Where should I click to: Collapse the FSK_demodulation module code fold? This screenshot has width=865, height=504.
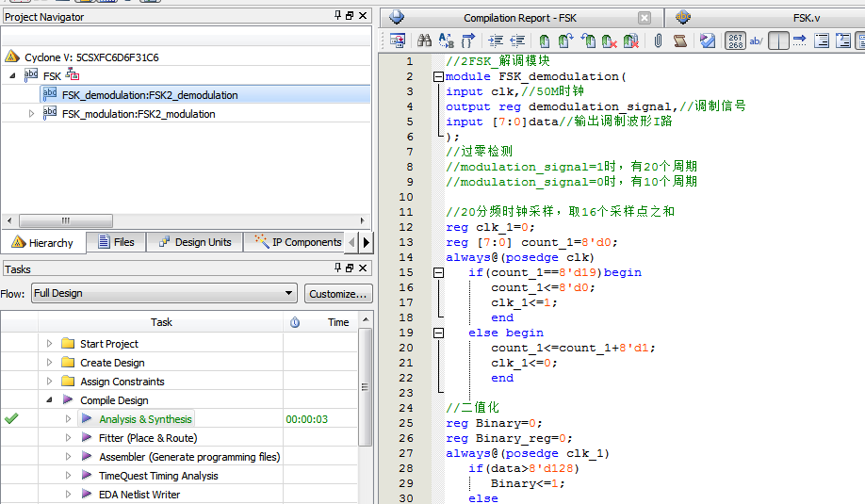[438, 76]
